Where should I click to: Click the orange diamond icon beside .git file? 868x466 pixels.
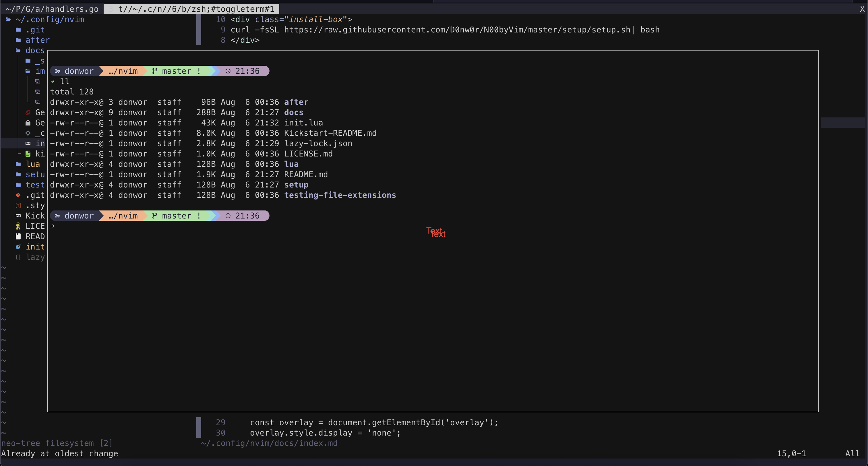point(18,195)
